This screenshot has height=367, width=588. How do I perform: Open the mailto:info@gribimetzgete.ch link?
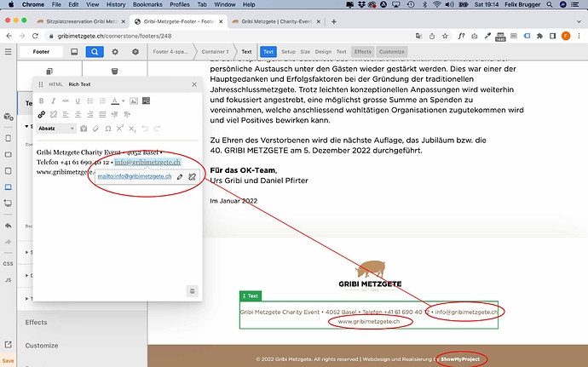[x=135, y=176]
